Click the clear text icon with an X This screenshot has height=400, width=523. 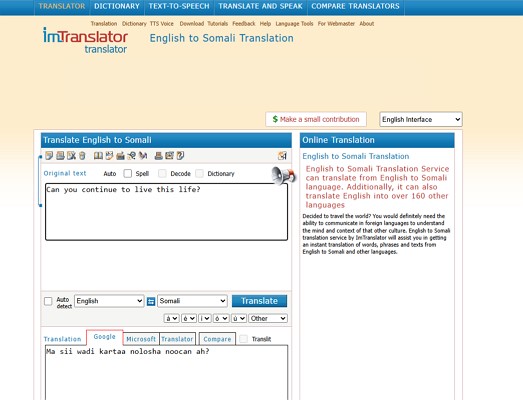point(71,155)
